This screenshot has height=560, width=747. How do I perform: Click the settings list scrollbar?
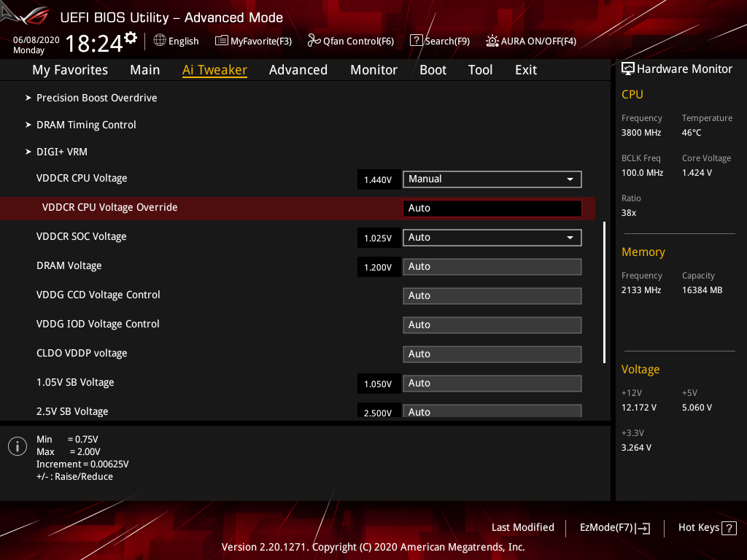pos(604,292)
